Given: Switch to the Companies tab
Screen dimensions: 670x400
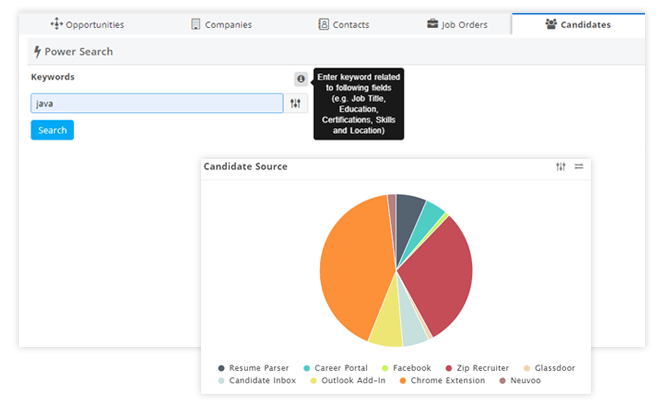Looking at the screenshot, I should pos(221,24).
